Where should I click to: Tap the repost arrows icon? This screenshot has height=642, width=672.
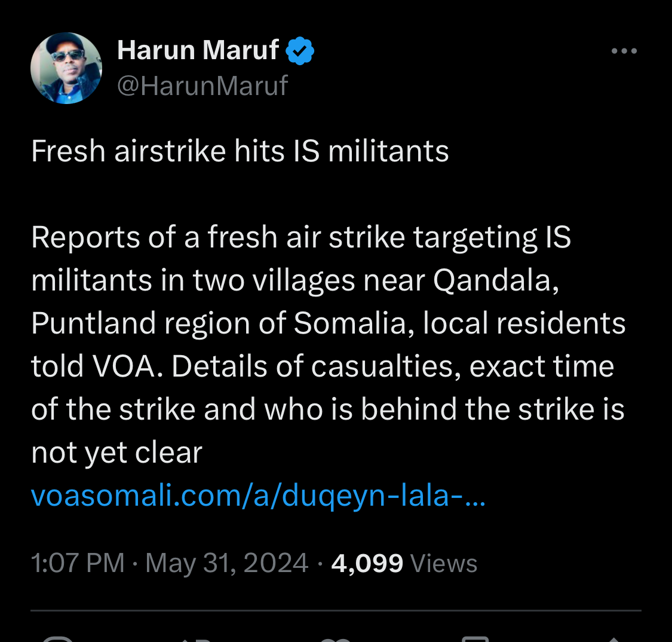pos(197,640)
